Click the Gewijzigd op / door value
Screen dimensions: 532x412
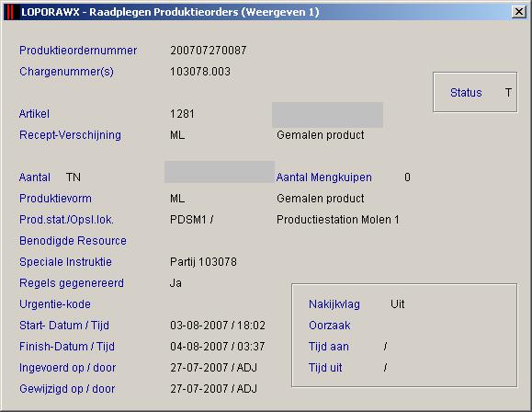(x=214, y=389)
